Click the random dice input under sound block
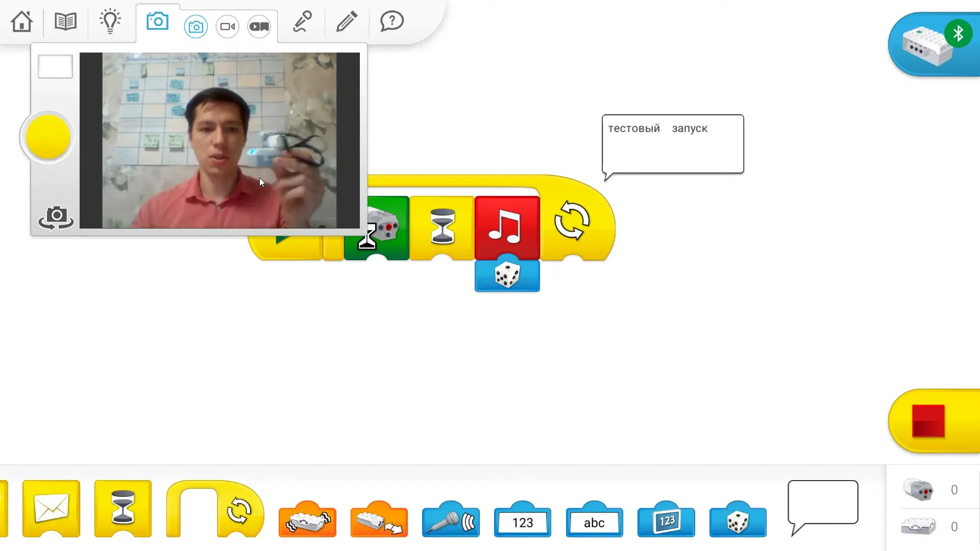The width and height of the screenshot is (980, 551). pos(507,275)
